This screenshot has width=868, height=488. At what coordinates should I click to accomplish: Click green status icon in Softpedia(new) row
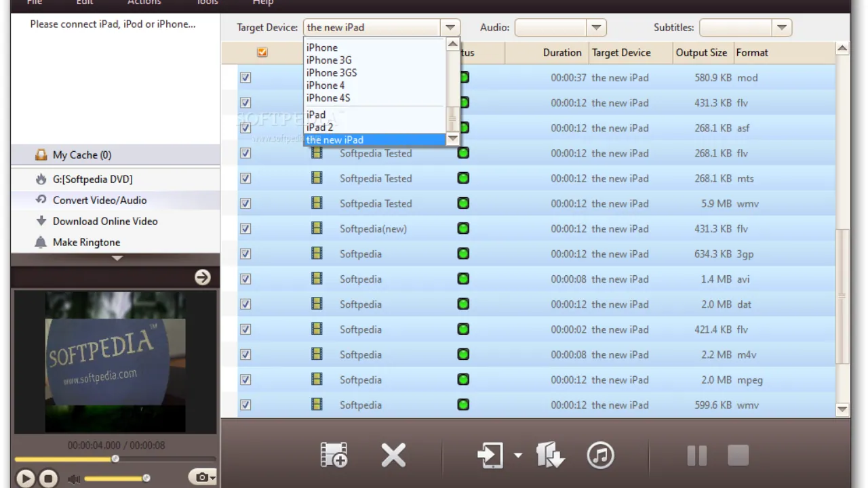(463, 228)
